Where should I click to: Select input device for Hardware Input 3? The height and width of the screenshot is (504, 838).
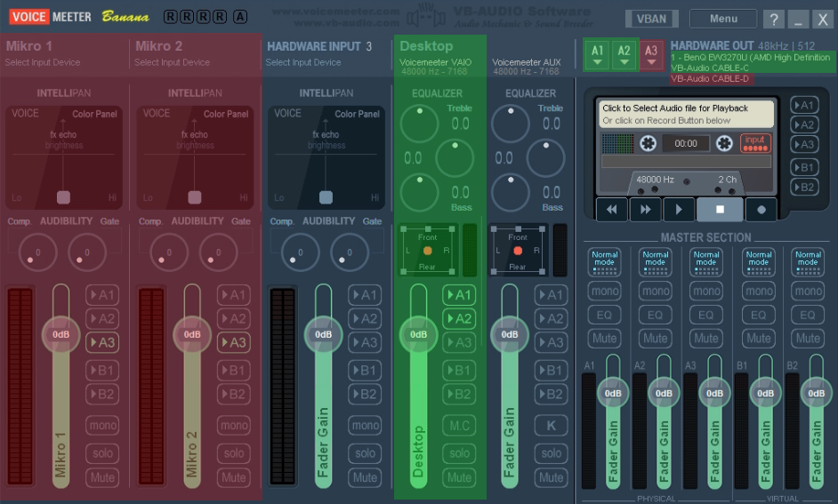(303, 62)
